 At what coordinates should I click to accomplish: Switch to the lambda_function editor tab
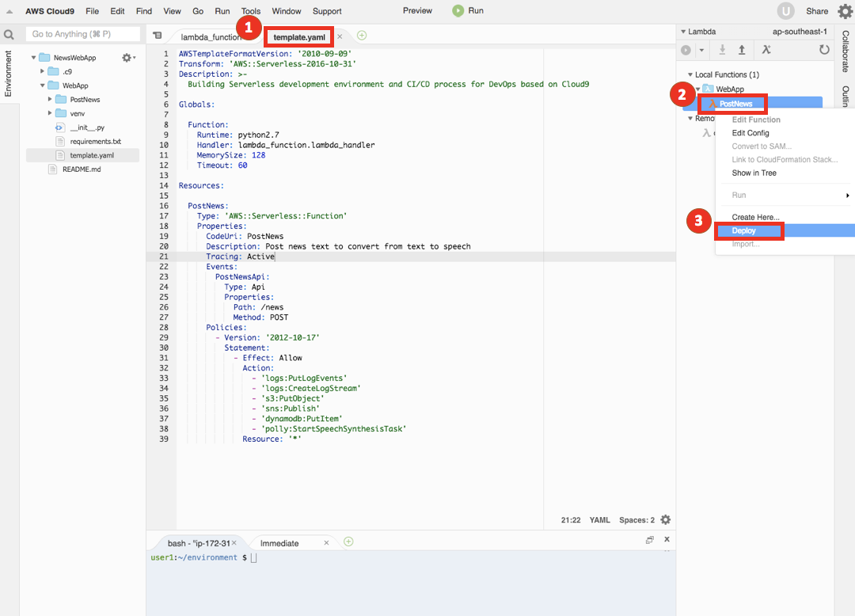coord(211,37)
